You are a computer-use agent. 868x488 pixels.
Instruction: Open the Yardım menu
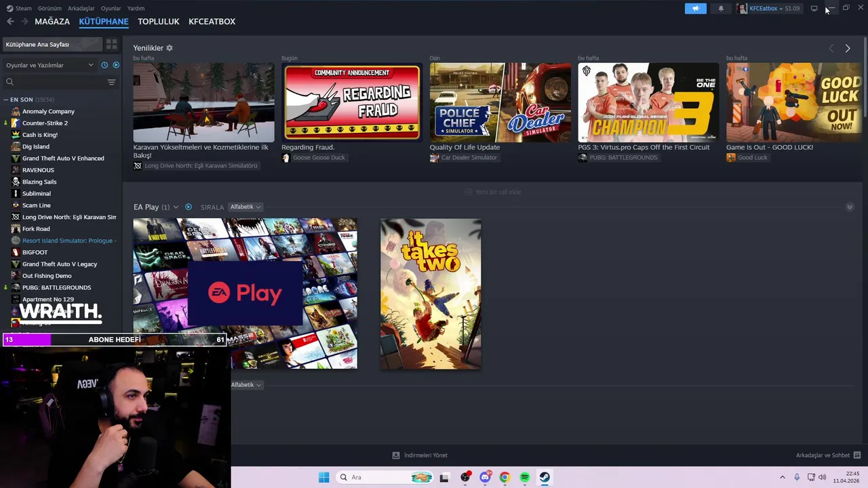coord(136,8)
